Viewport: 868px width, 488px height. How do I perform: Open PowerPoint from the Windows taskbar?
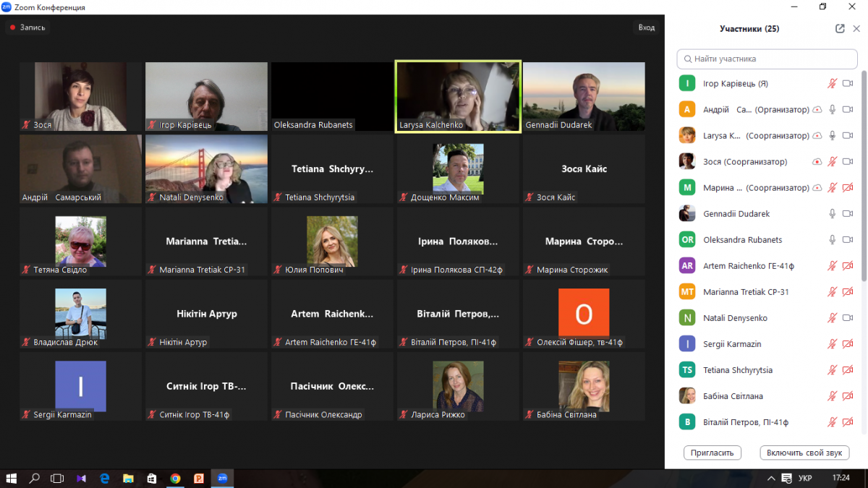[x=199, y=478]
